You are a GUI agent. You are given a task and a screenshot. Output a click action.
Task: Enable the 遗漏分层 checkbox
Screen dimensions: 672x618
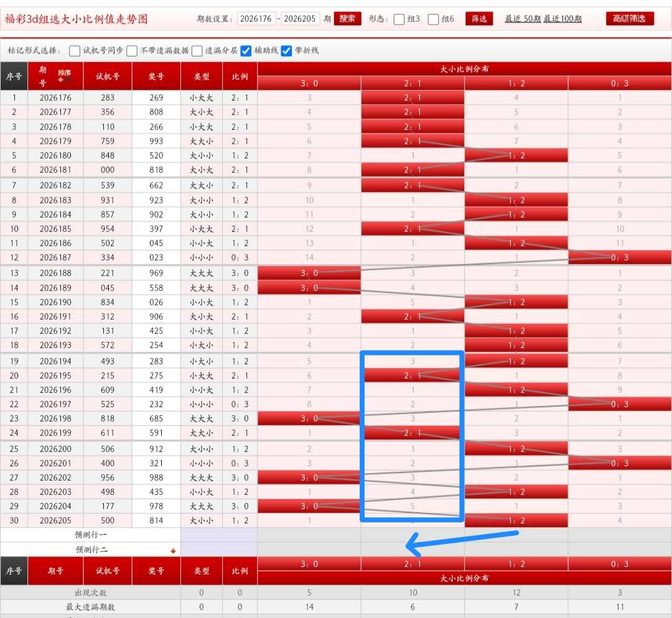(x=197, y=51)
